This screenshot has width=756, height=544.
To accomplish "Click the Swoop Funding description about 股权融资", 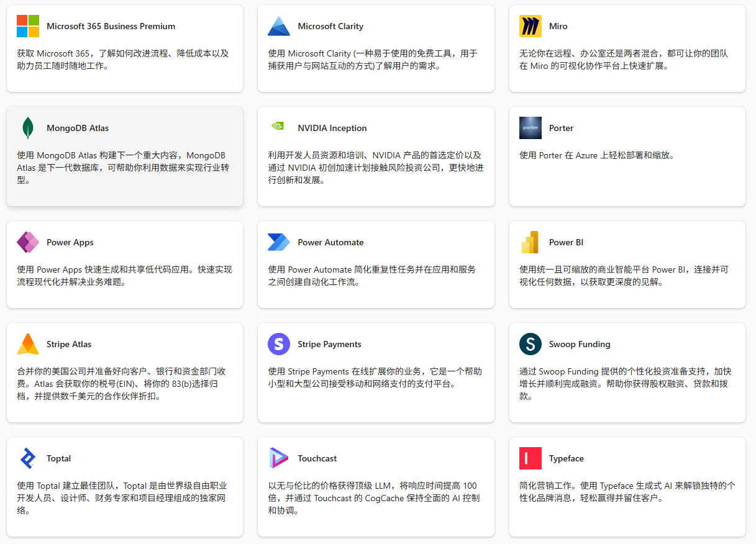I will pyautogui.click(x=626, y=384).
